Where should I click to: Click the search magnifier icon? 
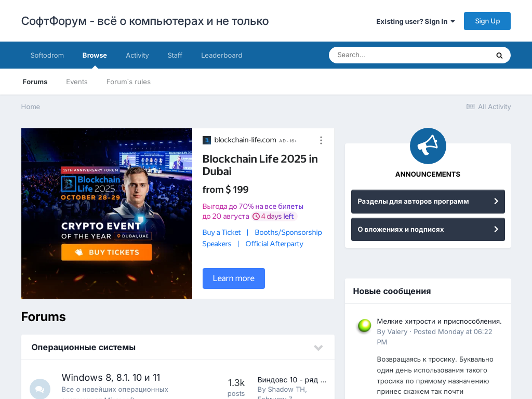pos(499,56)
